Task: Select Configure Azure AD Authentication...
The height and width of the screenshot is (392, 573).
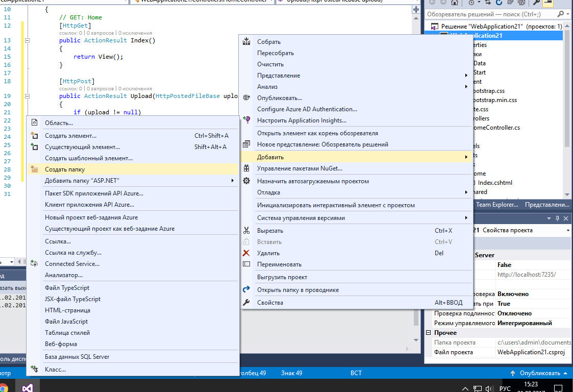Action: 307,109
